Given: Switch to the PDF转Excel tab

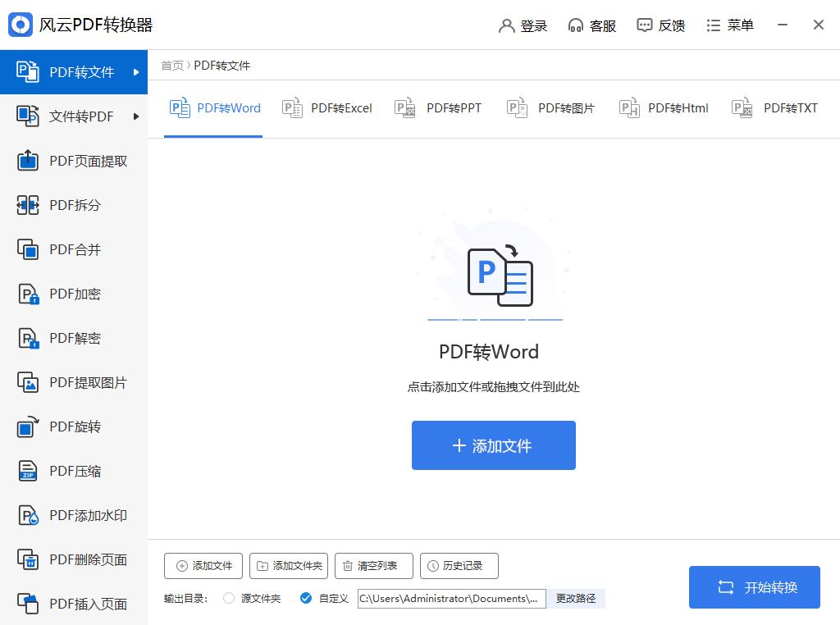Looking at the screenshot, I should click(326, 107).
